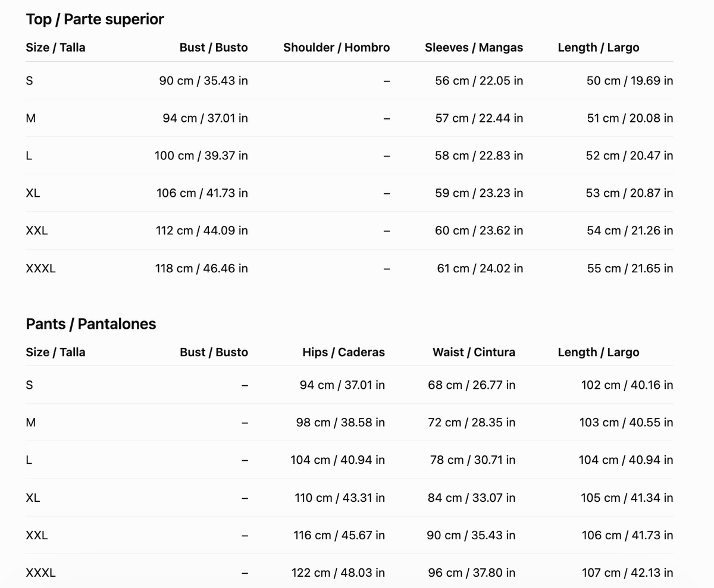The height and width of the screenshot is (588, 714).
Task: Click the 100 cm / 39.37 in bust value
Action: tap(202, 155)
